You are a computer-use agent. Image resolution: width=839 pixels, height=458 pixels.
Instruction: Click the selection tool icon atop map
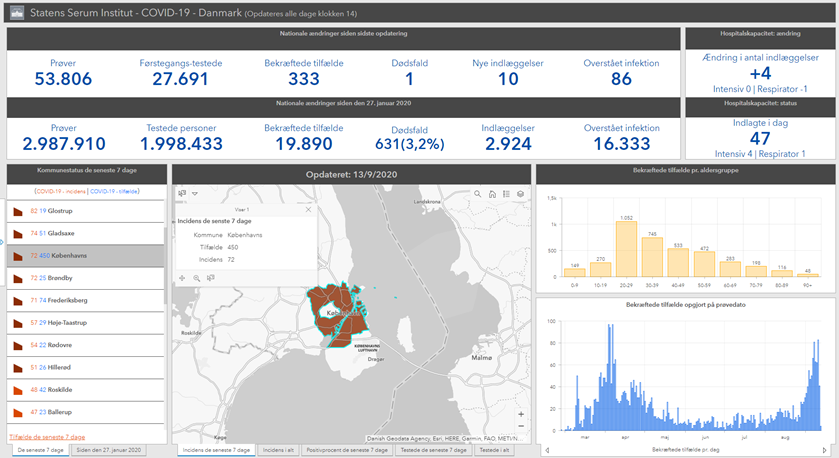182,193
